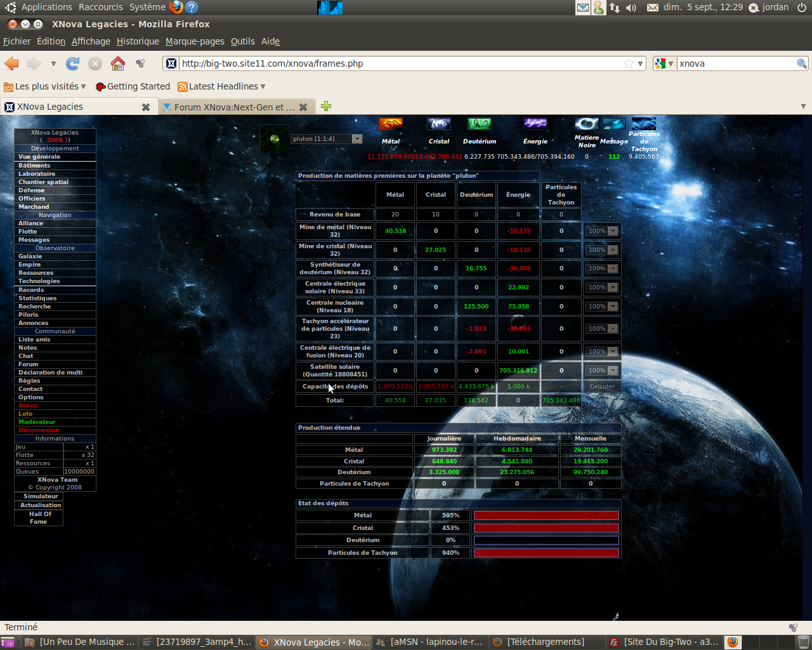Reload the page with the refresh icon
Viewport: 812px width, 650px height.
73,63
